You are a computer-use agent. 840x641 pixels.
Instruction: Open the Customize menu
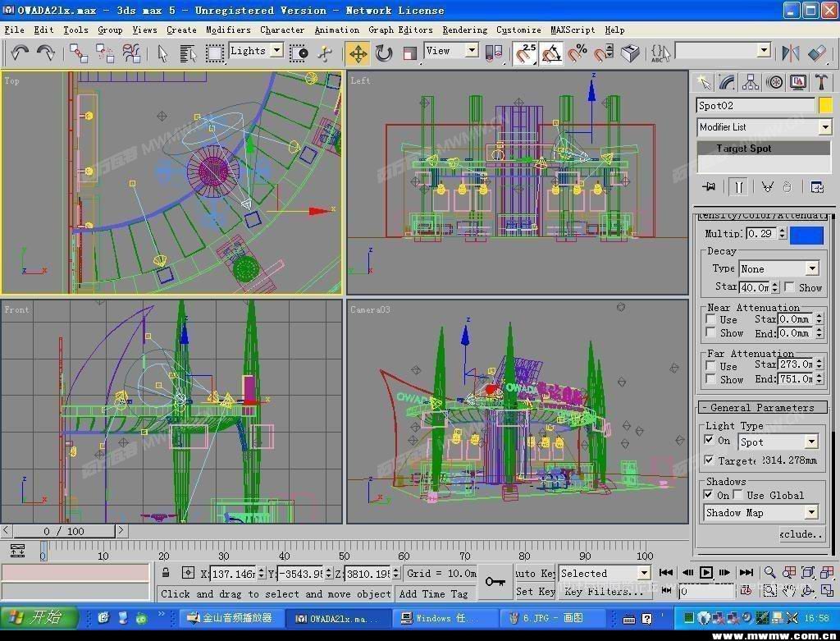click(518, 30)
